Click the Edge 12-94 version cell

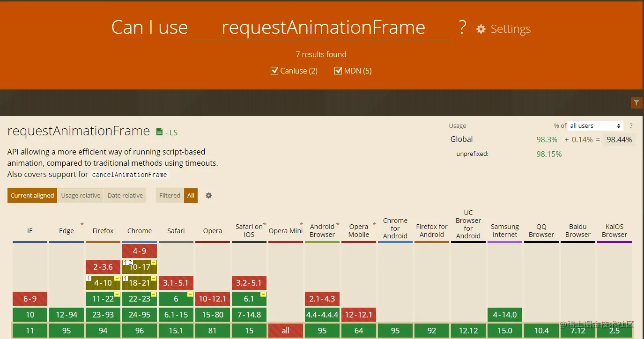tap(67, 315)
